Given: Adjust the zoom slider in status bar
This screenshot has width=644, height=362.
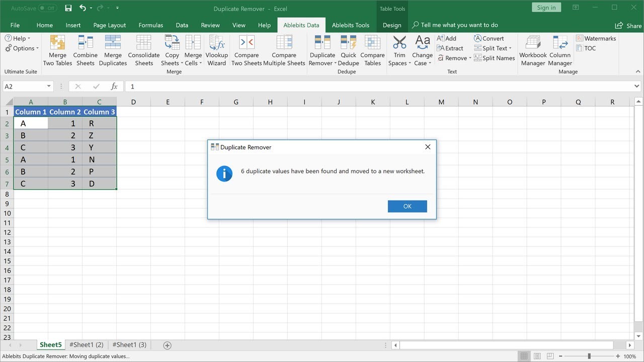Looking at the screenshot, I should (590, 356).
